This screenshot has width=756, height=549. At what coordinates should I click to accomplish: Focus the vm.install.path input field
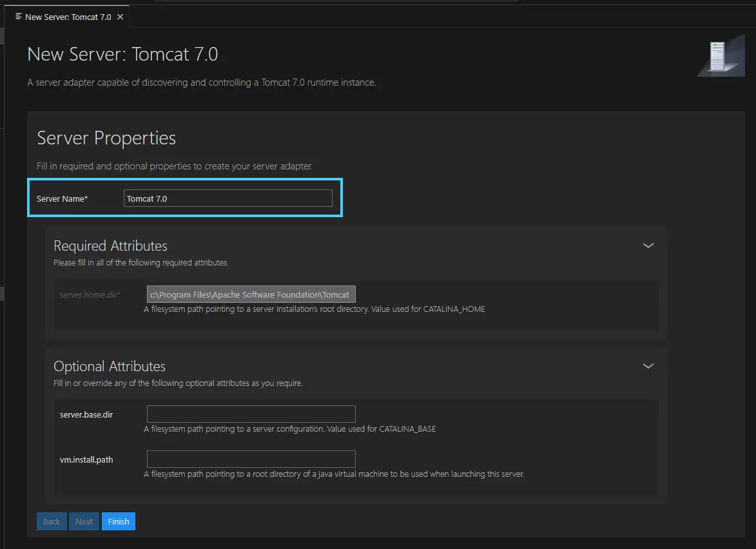tap(251, 459)
